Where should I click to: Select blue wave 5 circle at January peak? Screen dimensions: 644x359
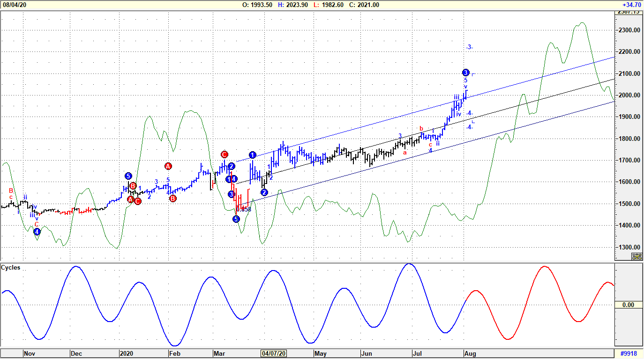tap(128, 176)
